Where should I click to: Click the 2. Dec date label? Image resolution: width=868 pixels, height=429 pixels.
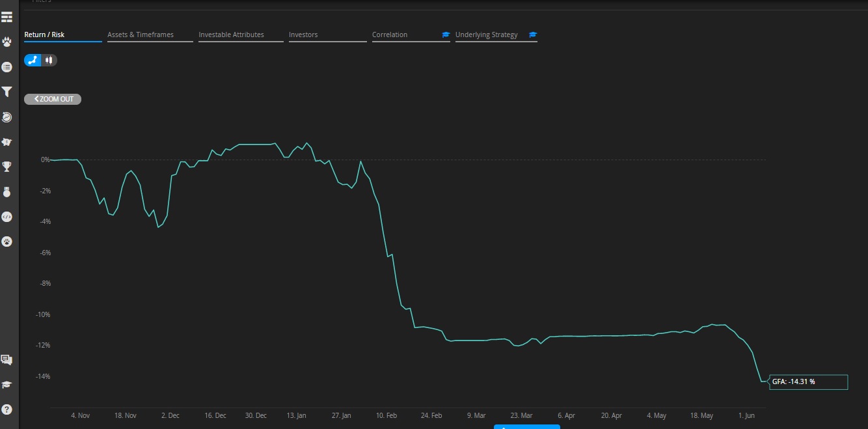(170, 415)
